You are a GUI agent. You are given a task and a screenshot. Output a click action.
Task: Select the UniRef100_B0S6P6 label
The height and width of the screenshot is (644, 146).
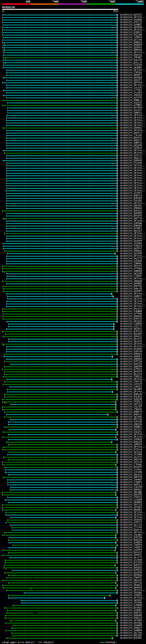131,349
